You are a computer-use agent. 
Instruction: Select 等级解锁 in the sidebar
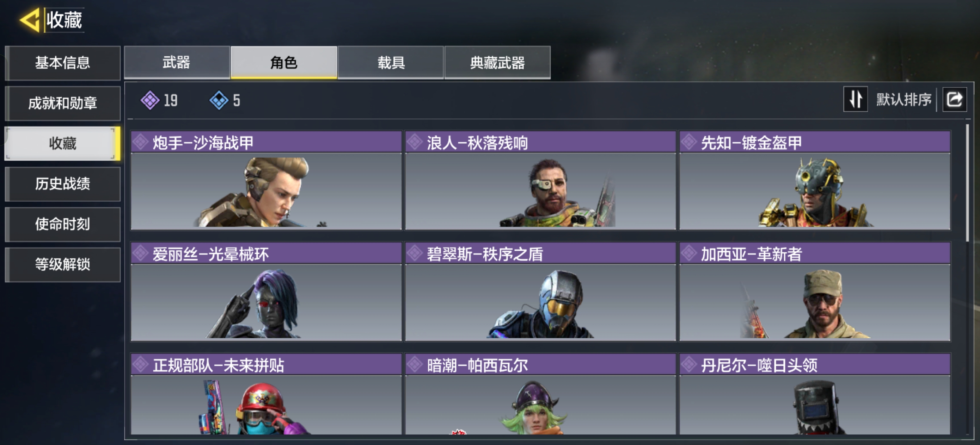tap(63, 264)
